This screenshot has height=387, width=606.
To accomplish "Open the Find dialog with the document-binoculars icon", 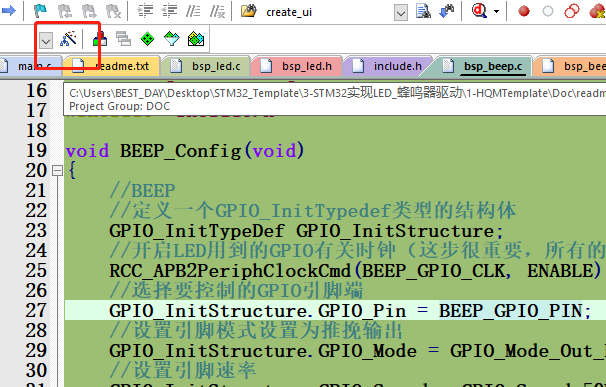I will point(423,11).
